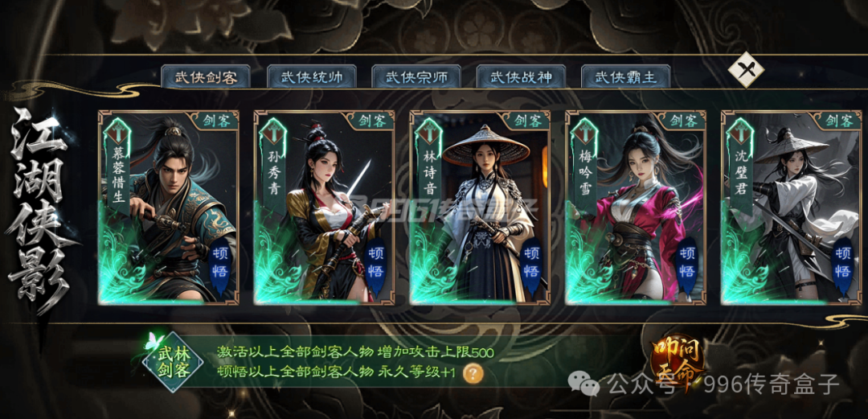Viewport: 868px width, 419px height.
Task: Click 顿悟 button on 沈璧君 card
Action: coord(843,263)
